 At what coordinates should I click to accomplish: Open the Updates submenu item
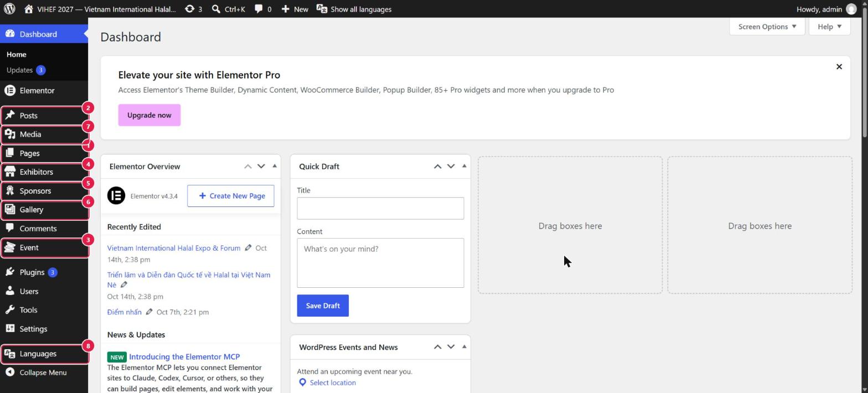pos(25,70)
